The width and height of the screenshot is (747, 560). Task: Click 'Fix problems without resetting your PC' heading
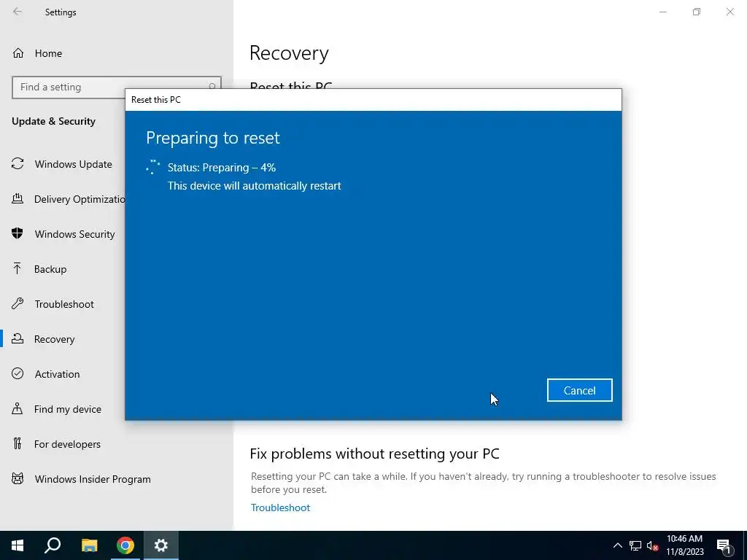point(374,454)
